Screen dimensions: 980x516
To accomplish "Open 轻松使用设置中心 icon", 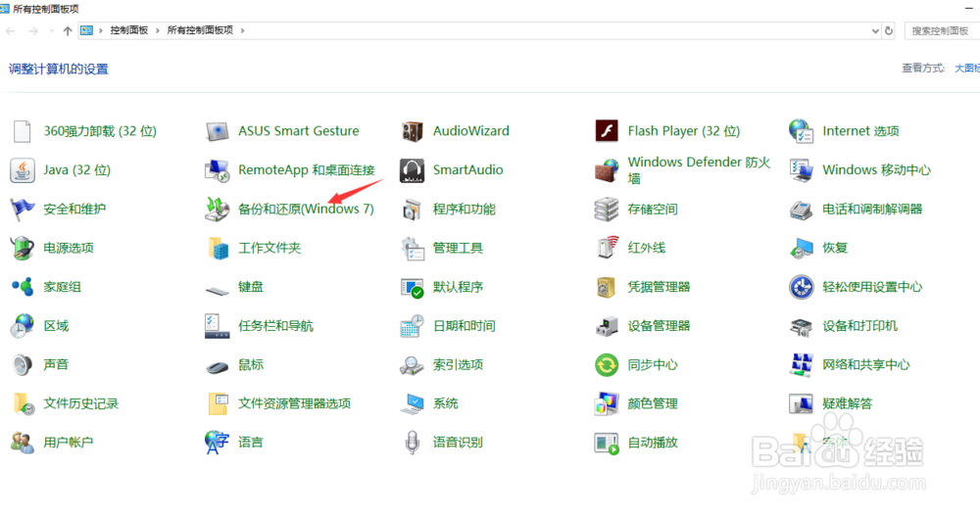I will click(802, 287).
